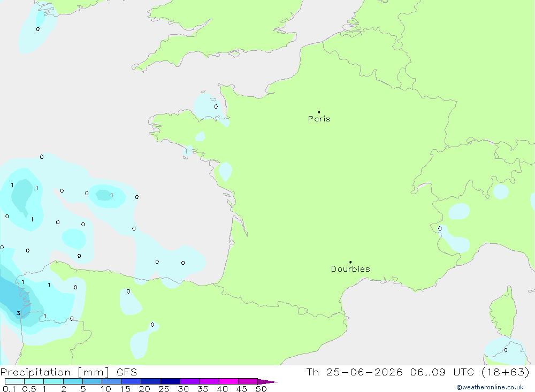
Task: Click the GFS model label
Action: (x=127, y=372)
